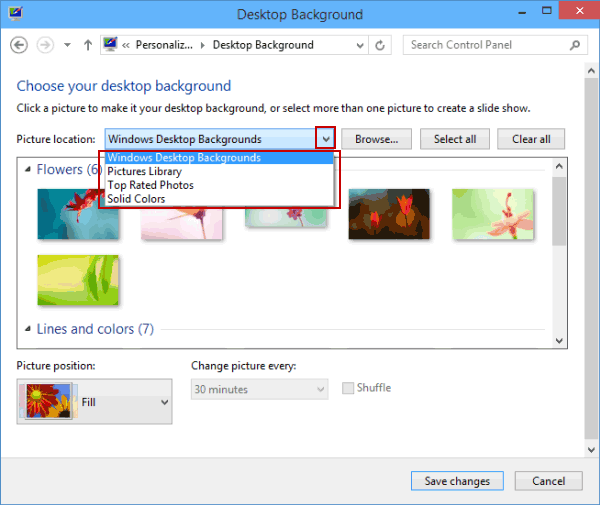The height and width of the screenshot is (505, 600).
Task: Go back with the back arrow
Action: point(19,45)
